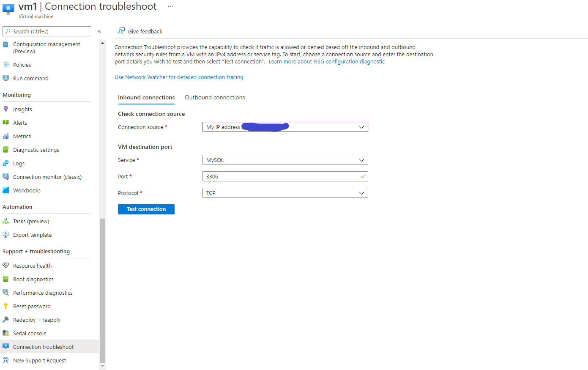Viewport: 588px width, 370px height.
Task: Click the Port field containing 3306
Action: (281, 176)
